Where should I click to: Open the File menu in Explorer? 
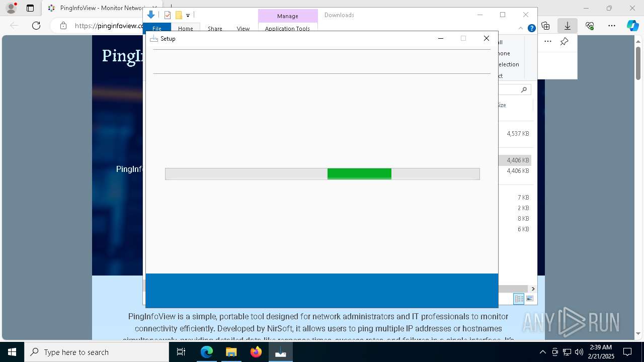click(157, 29)
